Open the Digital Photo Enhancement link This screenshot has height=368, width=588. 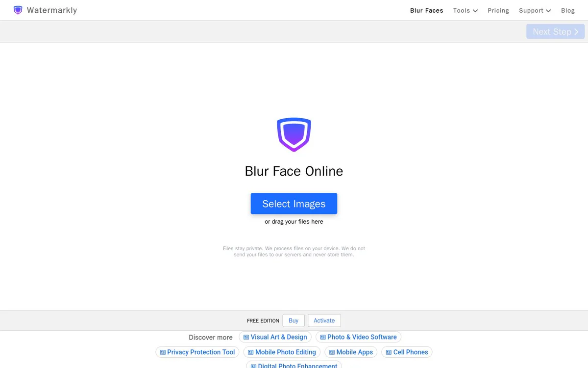pos(294,366)
